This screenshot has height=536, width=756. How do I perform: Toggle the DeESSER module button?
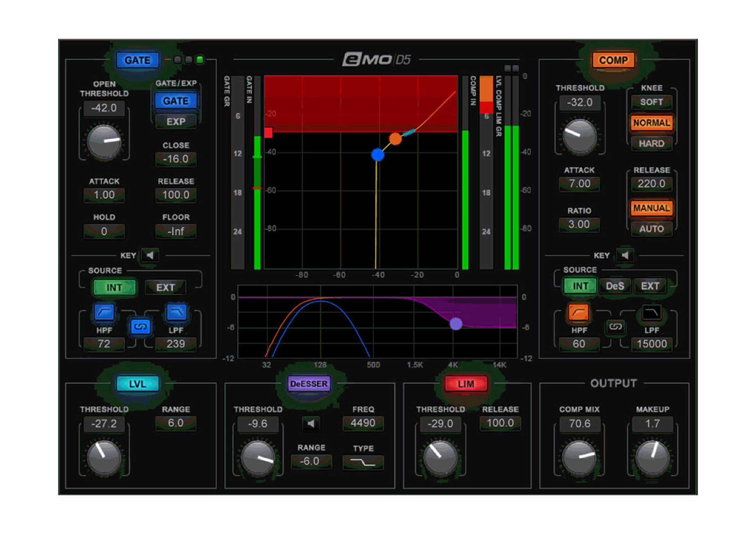click(308, 384)
